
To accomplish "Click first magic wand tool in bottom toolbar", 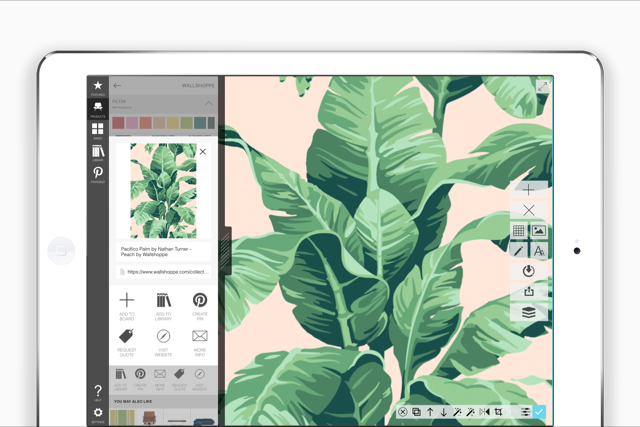I will (x=457, y=412).
